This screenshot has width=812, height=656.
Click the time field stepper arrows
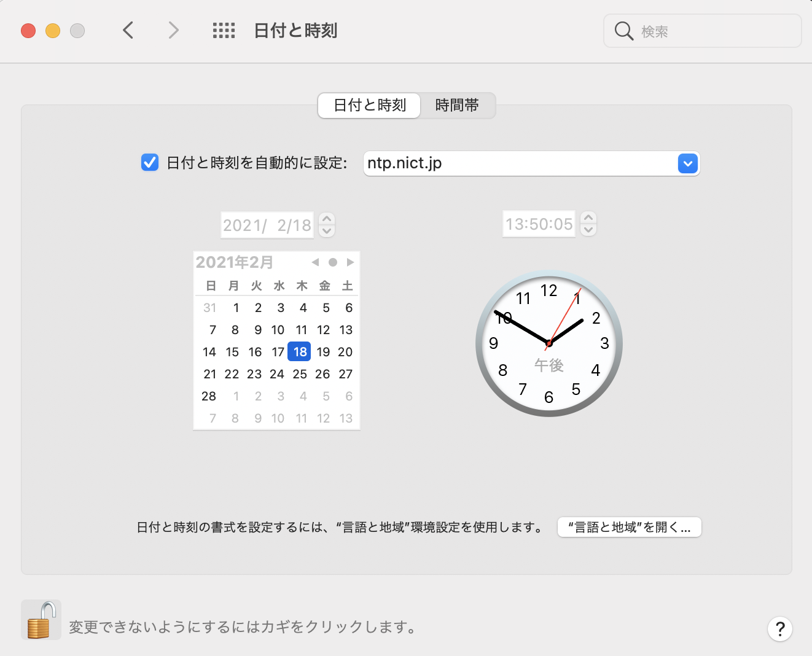[588, 224]
